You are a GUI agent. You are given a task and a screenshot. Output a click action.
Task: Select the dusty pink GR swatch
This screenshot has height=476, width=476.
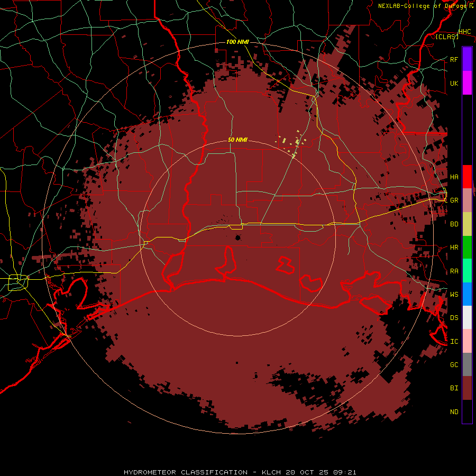coord(467,200)
